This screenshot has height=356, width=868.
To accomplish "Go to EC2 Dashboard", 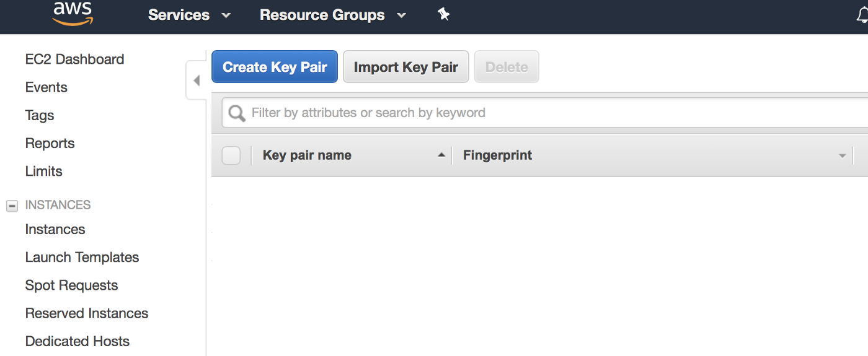I will pyautogui.click(x=74, y=59).
